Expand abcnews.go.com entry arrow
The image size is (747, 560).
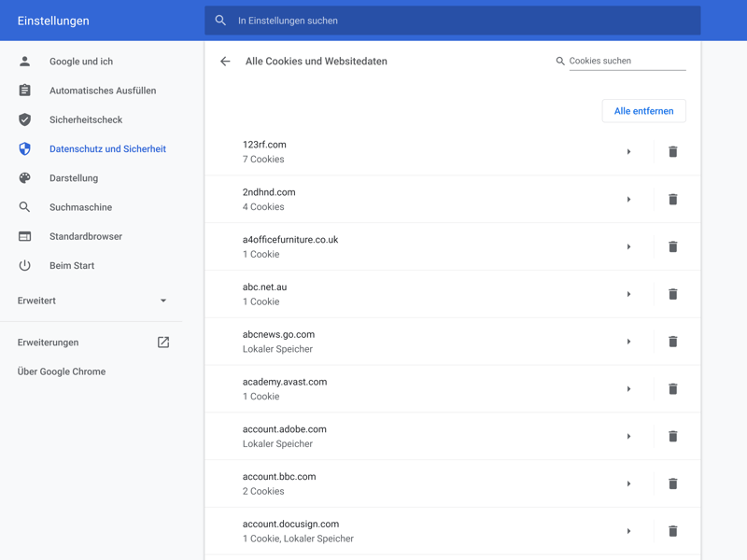[628, 342]
